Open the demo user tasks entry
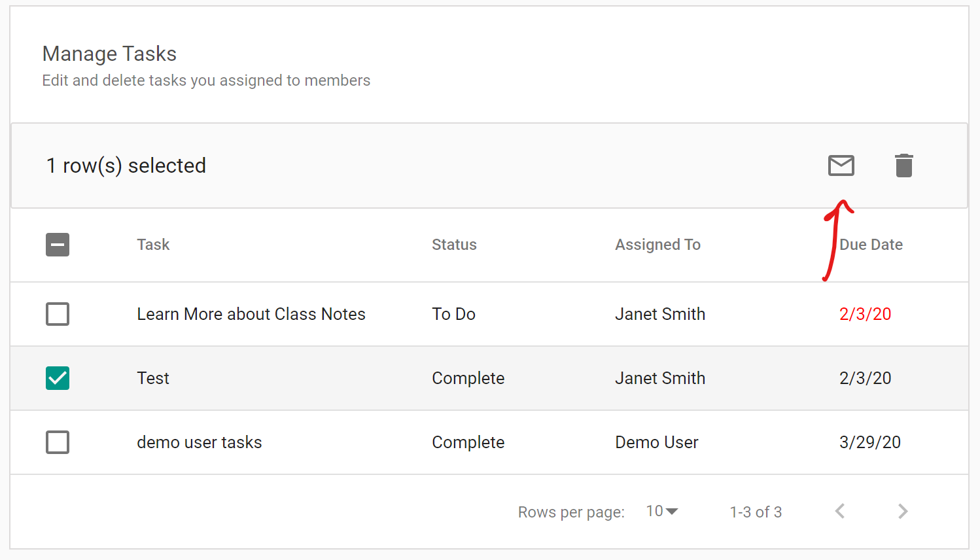 199,442
